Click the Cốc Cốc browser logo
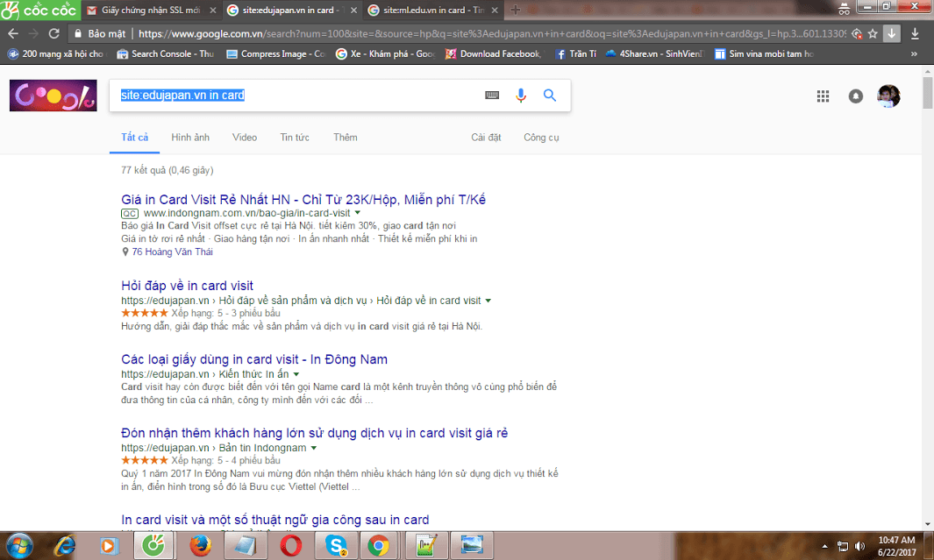The width and height of the screenshot is (934, 560). click(39, 11)
